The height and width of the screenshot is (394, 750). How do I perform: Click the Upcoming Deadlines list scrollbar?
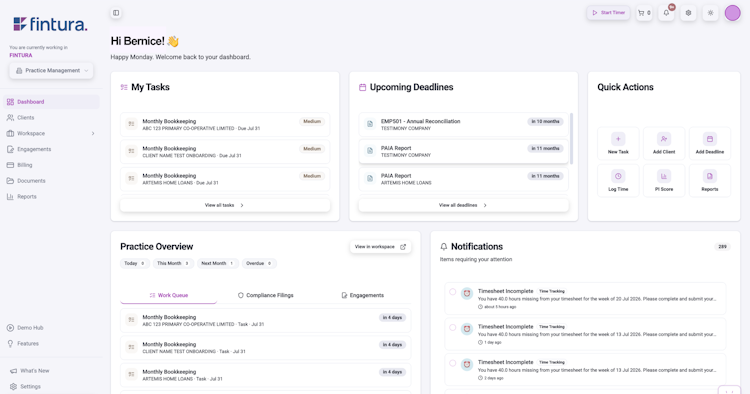pos(571,139)
